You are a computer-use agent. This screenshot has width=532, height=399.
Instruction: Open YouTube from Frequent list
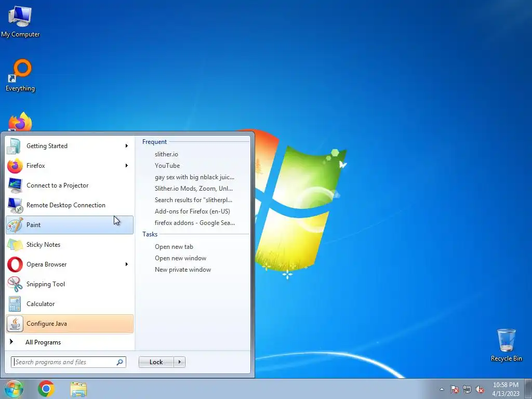point(167,166)
